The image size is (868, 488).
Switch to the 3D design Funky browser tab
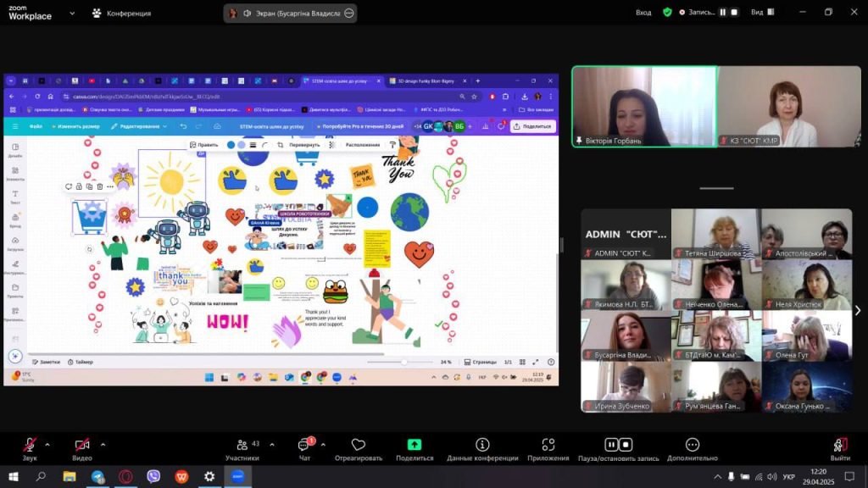[427, 80]
